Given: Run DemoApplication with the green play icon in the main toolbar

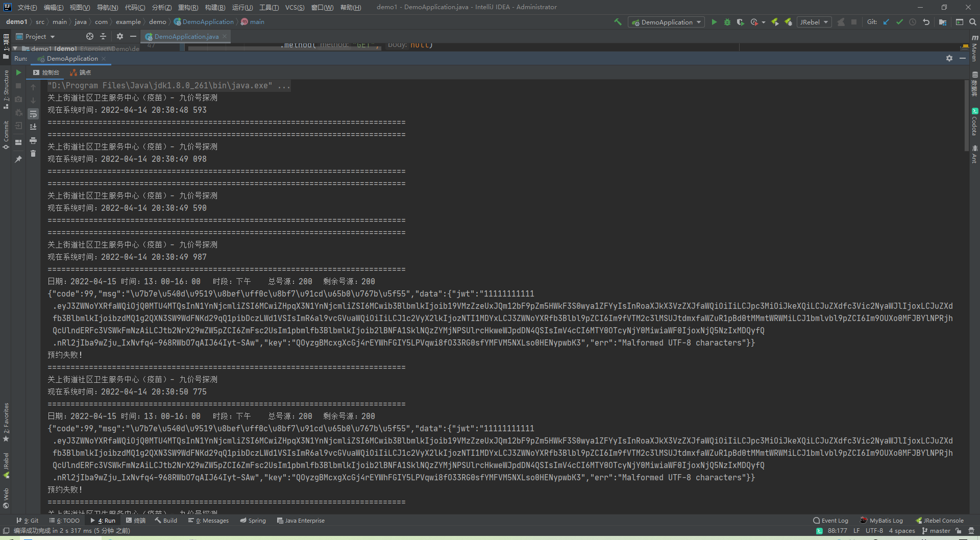Looking at the screenshot, I should (x=714, y=22).
